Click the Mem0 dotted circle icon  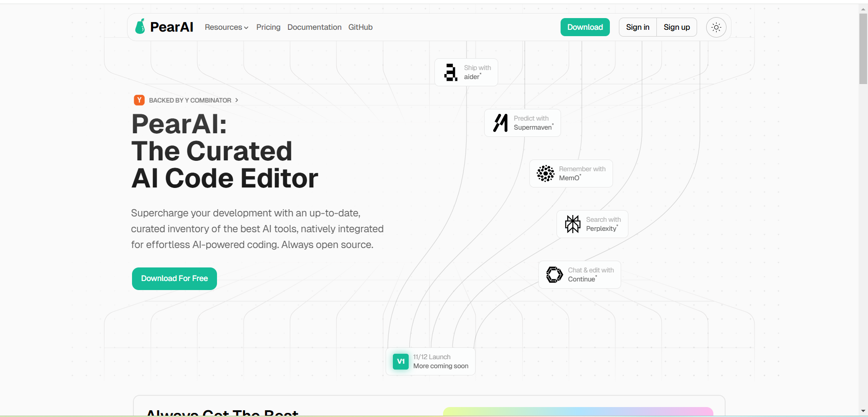[545, 173]
